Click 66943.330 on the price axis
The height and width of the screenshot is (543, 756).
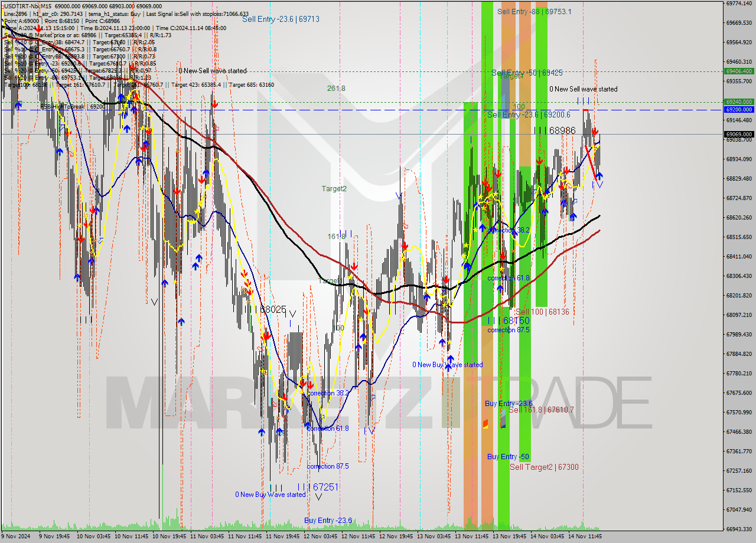click(739, 529)
